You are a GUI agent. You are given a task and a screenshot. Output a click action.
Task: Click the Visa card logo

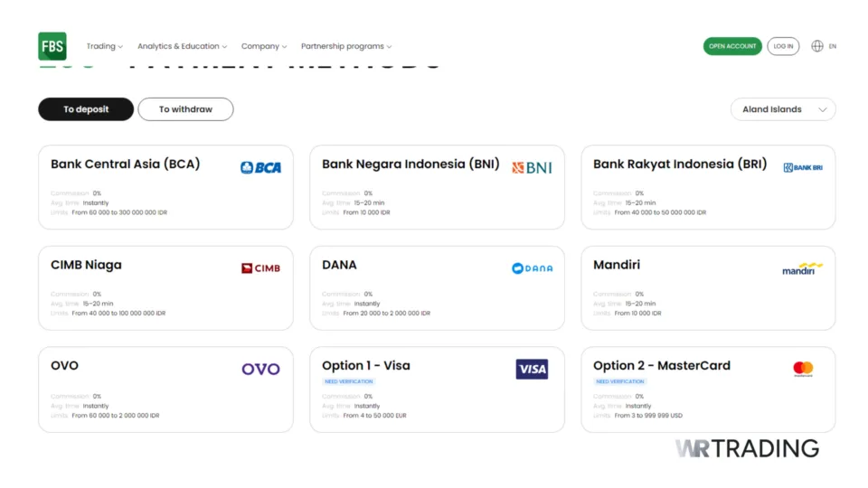[x=532, y=369]
